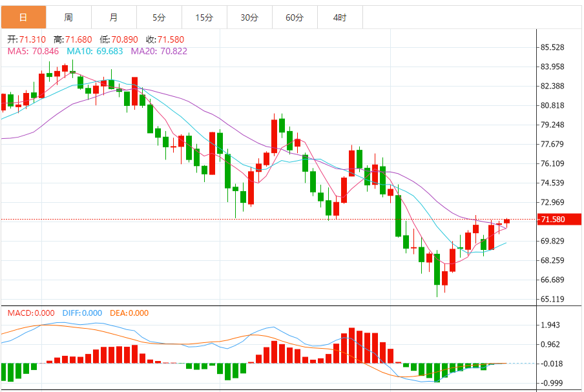
Task: Click the 76.109 price axis label
Action: (552, 163)
